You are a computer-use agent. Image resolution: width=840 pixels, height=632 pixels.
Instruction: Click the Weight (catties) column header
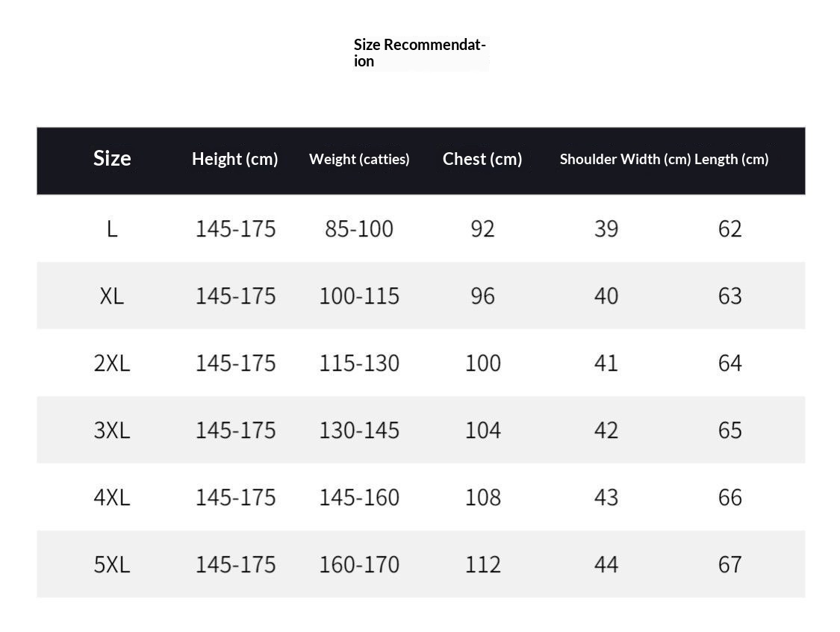tap(359, 159)
